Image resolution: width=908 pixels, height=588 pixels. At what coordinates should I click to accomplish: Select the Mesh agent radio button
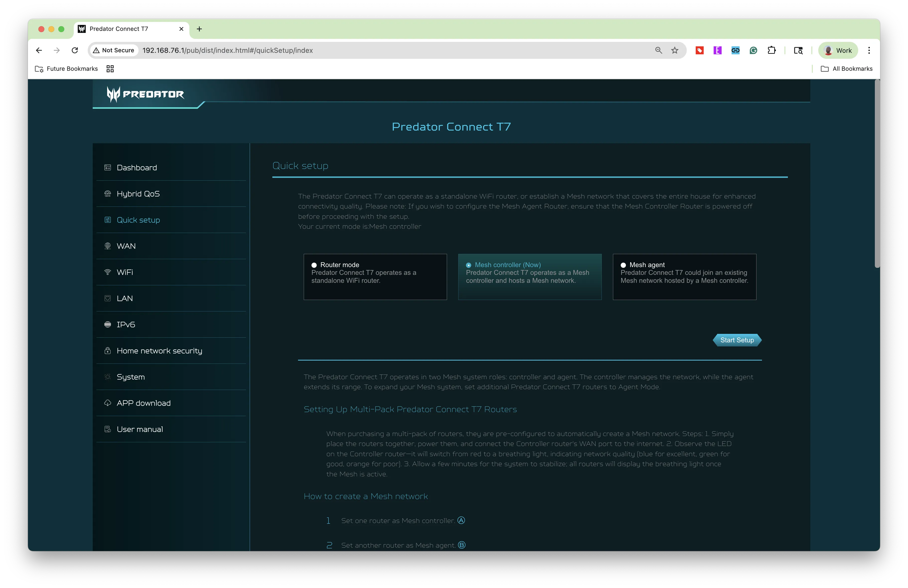pos(623,265)
